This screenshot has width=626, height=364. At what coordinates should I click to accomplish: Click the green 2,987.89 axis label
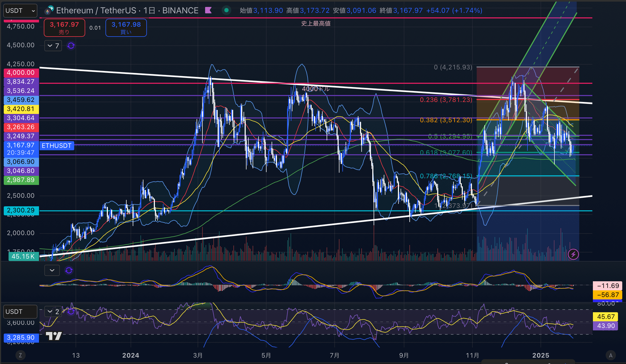pos(21,180)
